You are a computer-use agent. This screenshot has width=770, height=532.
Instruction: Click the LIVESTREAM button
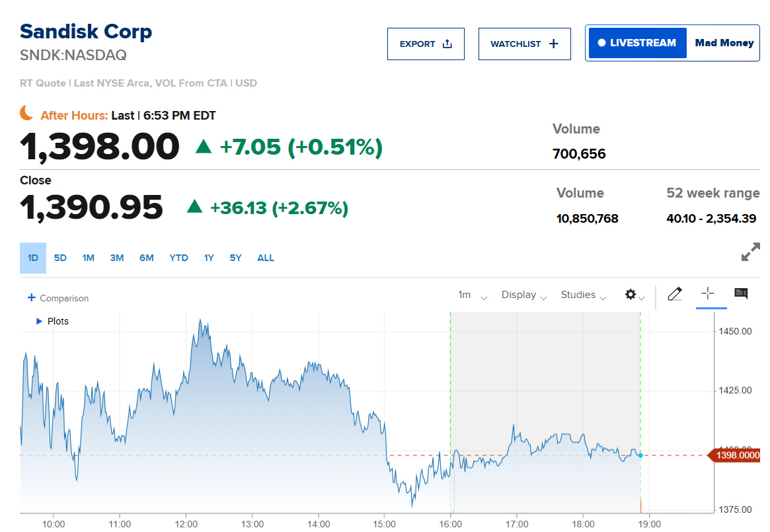[637, 43]
